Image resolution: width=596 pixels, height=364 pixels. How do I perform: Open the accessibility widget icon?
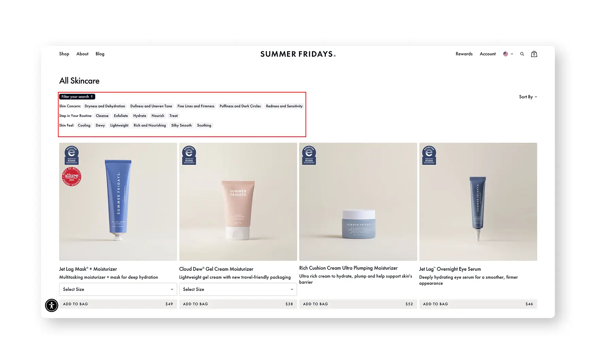pyautogui.click(x=52, y=305)
